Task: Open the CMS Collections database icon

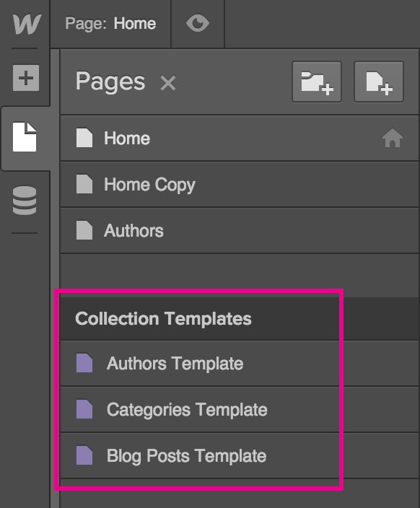Action: [25, 201]
